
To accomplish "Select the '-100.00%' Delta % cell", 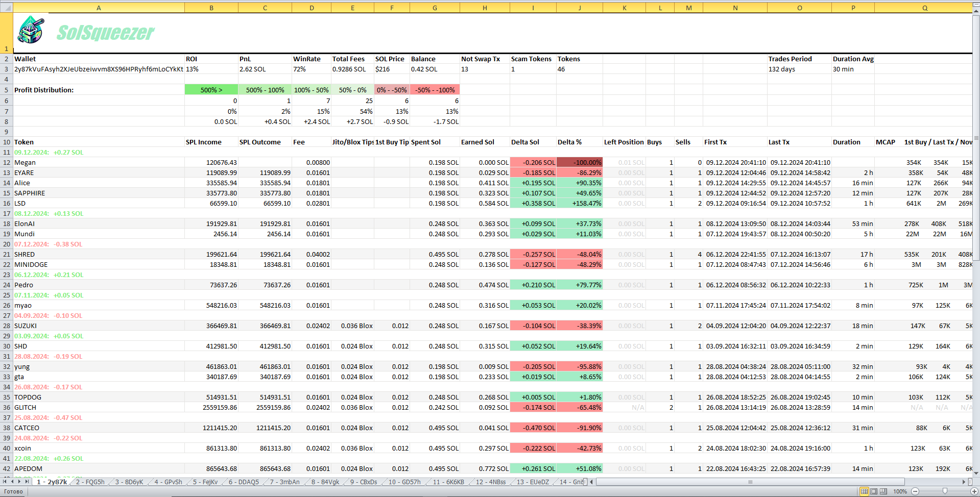I will click(580, 162).
